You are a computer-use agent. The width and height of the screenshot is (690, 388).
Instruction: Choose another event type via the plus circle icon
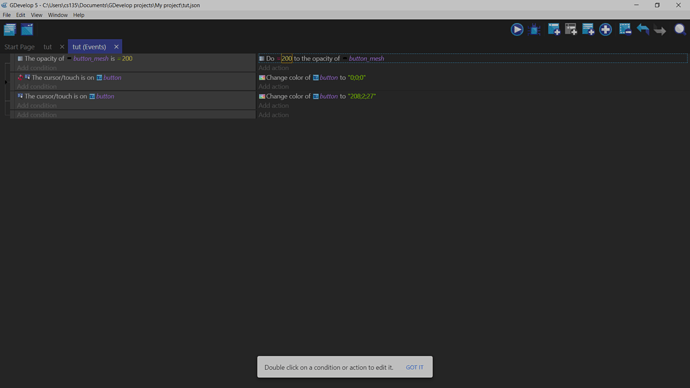click(x=606, y=29)
